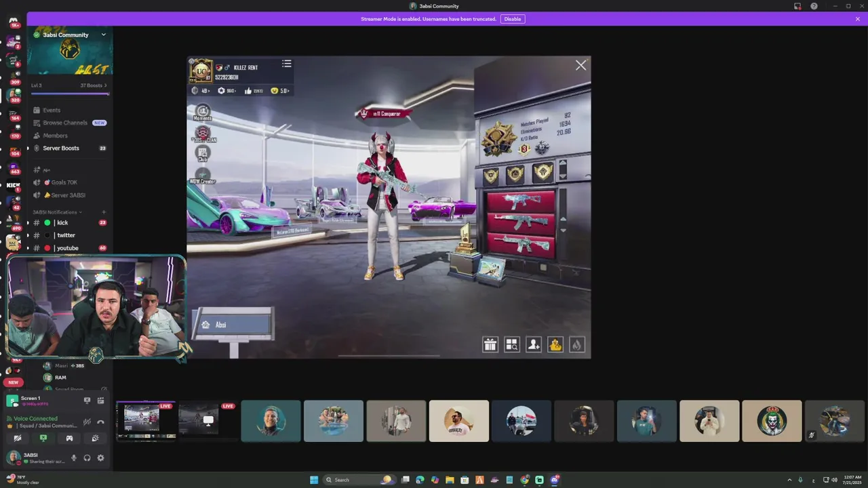
Task: Open the list menu icon beside KILLEZ RENT
Action: tap(287, 64)
